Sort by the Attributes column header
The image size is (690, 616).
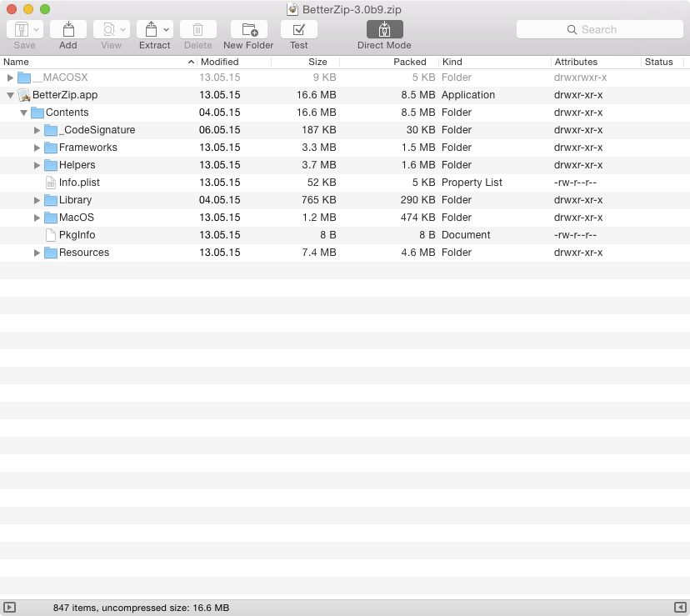point(596,62)
